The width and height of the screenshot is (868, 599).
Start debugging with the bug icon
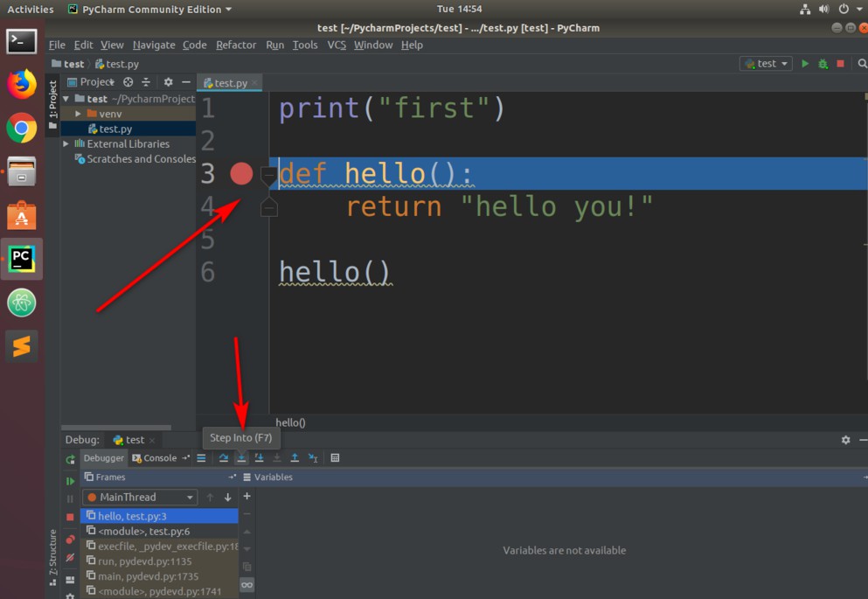pyautogui.click(x=823, y=64)
